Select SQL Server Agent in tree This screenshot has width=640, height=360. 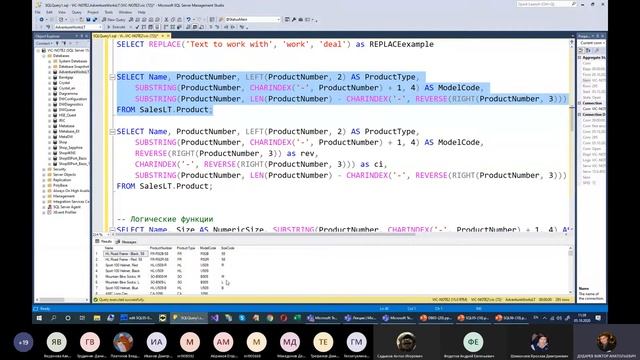tap(67, 207)
